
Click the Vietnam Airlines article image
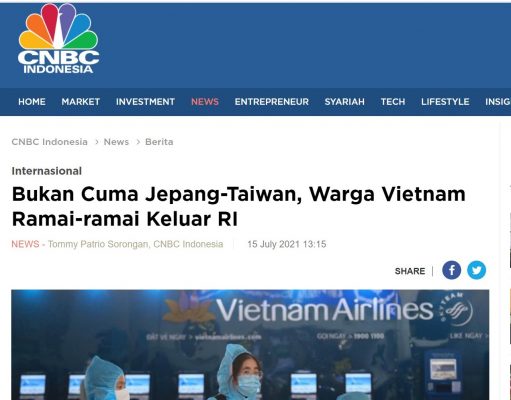click(x=250, y=345)
